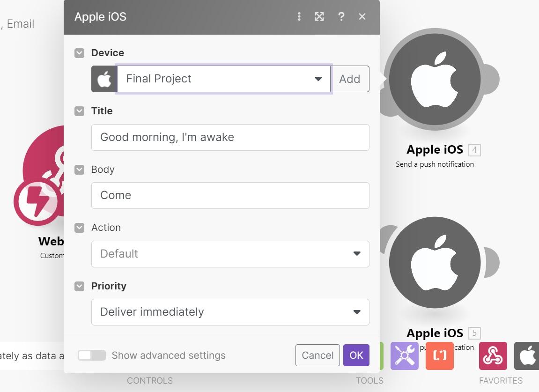Click the Apple iOS module numbered 4
This screenshot has height=392, width=539.
435,80
